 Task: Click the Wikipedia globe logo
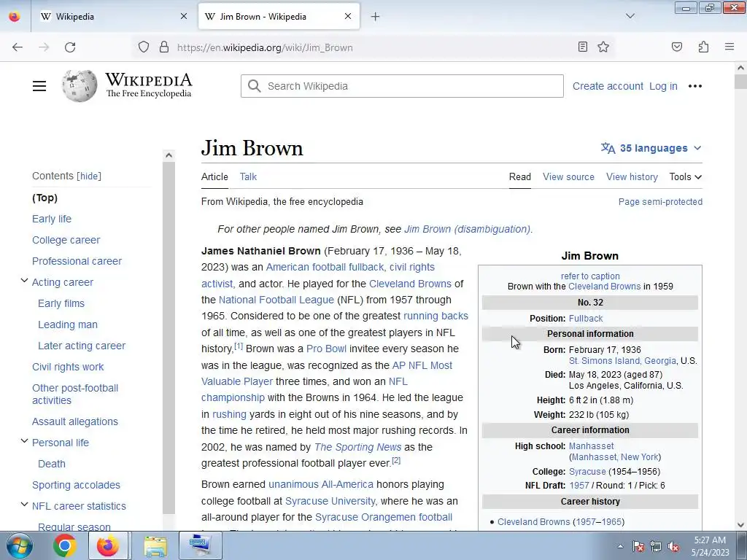click(80, 86)
